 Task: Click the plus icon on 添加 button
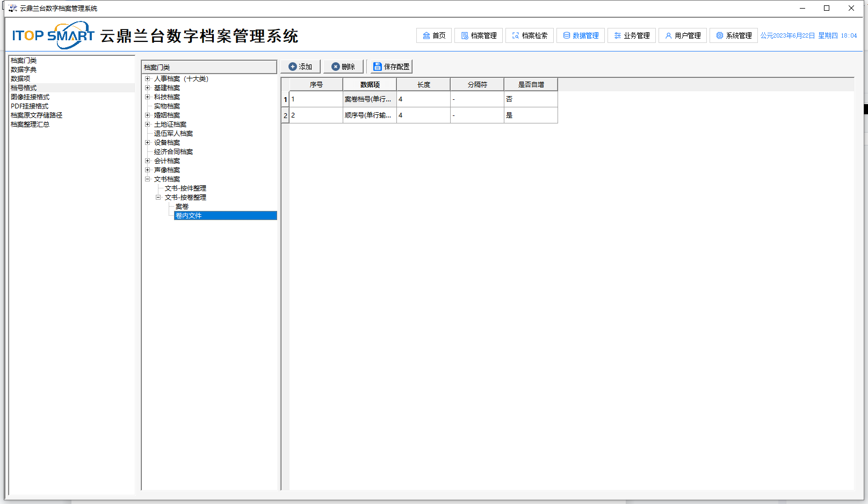(293, 67)
